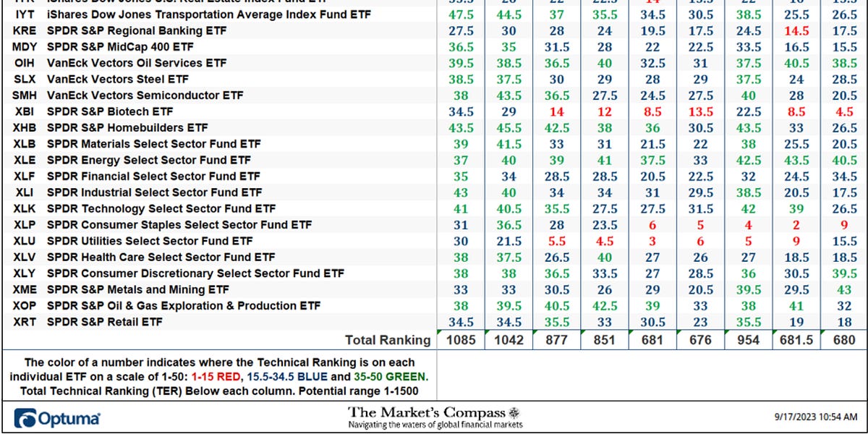Select the XLB ticker symbol
The height and width of the screenshot is (434, 868).
click(x=25, y=144)
